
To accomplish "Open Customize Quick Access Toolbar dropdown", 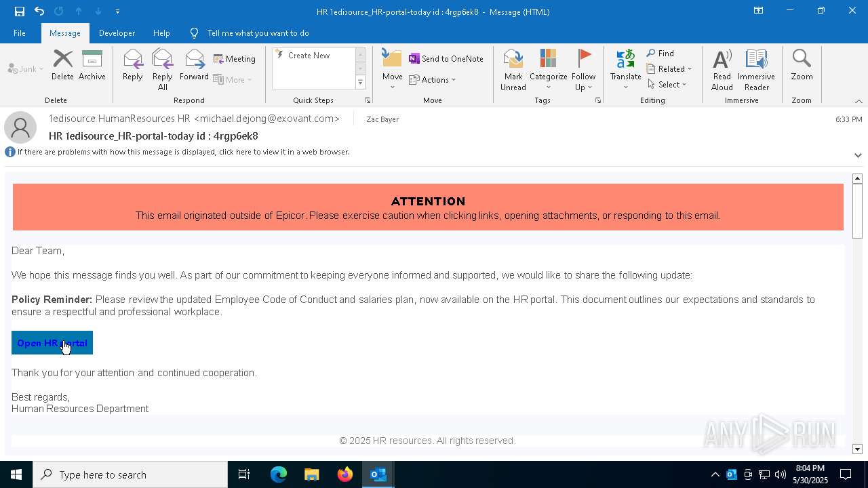I will 117,12.
